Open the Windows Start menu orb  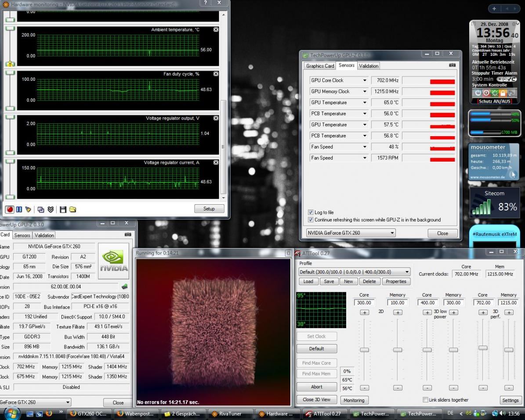click(x=12, y=413)
